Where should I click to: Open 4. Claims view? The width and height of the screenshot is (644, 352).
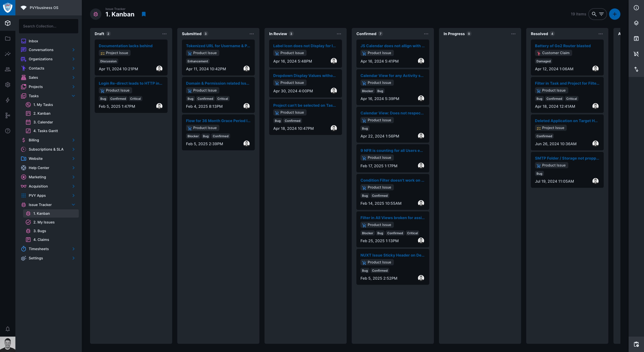point(51,240)
